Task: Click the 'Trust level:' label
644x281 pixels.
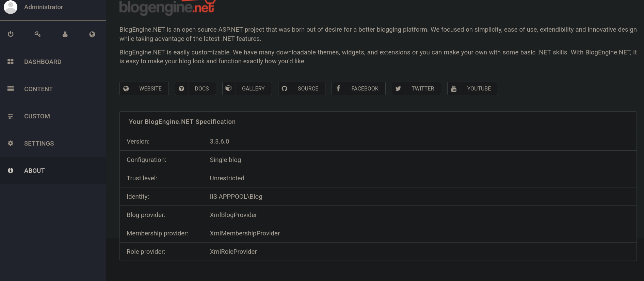Action: point(142,178)
